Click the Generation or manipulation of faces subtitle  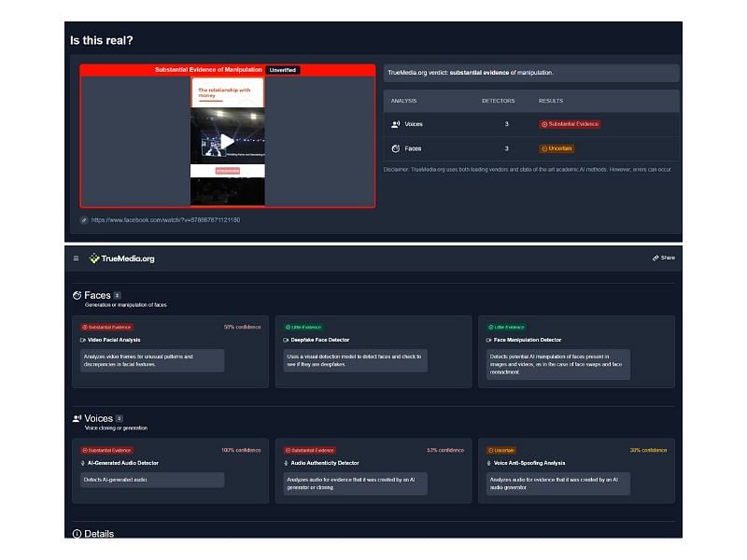pyautogui.click(x=126, y=305)
